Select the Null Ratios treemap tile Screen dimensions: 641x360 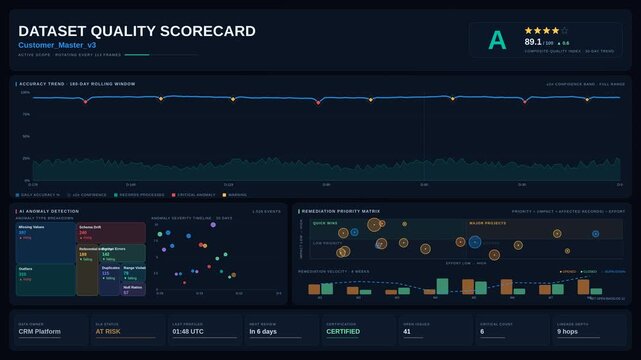[133, 289]
